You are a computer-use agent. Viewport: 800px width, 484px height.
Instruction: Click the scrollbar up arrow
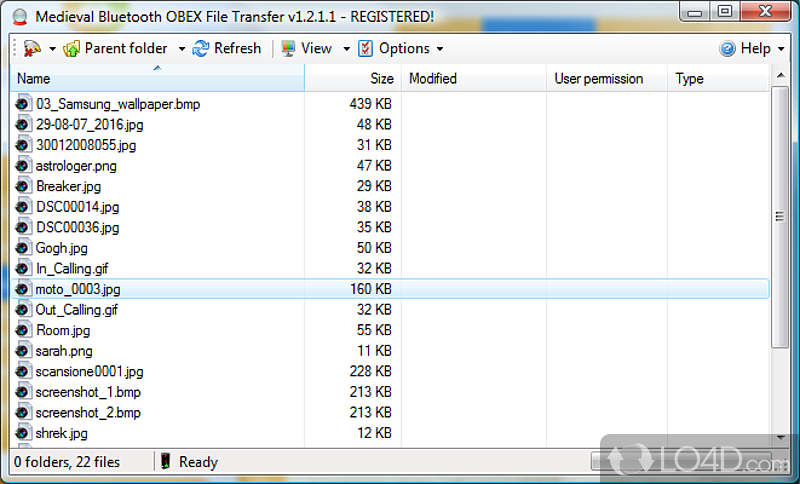780,75
